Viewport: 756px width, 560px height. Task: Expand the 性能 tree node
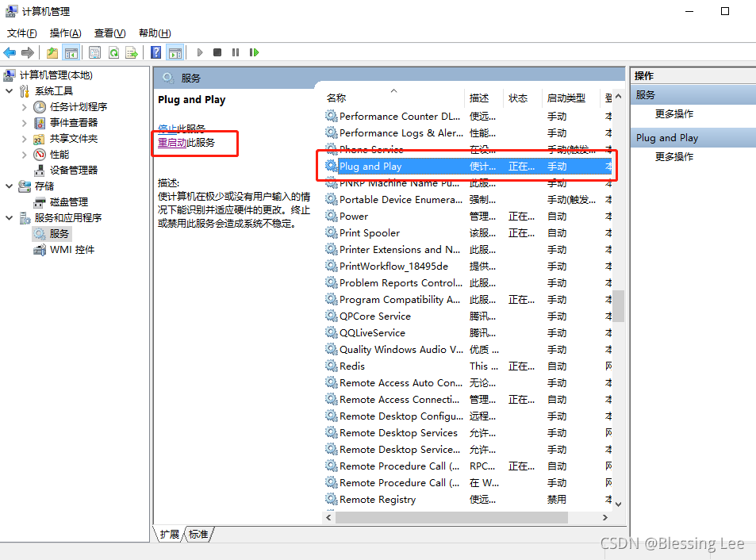click(24, 155)
